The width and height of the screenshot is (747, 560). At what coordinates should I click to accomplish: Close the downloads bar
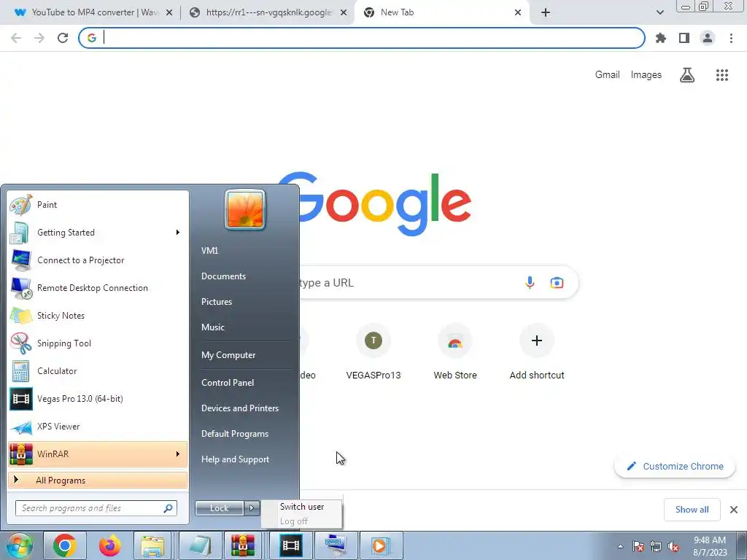[734, 510]
